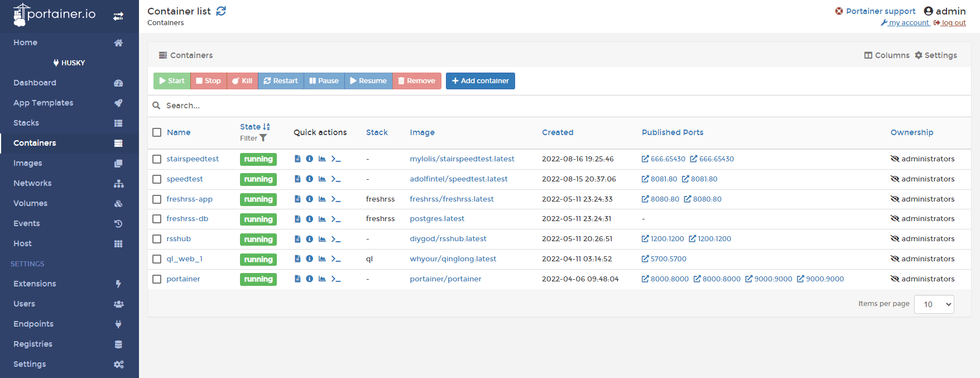
Task: Sort containers by Created column
Action: pos(558,132)
